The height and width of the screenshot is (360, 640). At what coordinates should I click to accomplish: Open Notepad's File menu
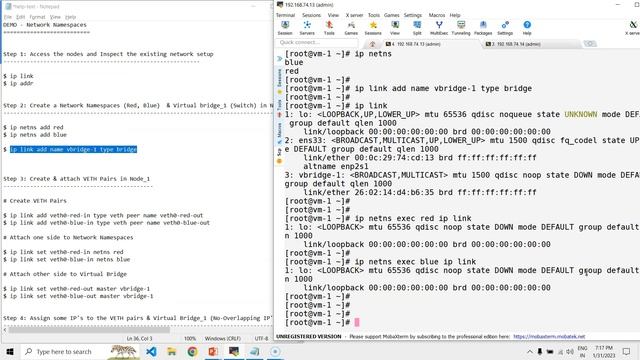click(7, 17)
